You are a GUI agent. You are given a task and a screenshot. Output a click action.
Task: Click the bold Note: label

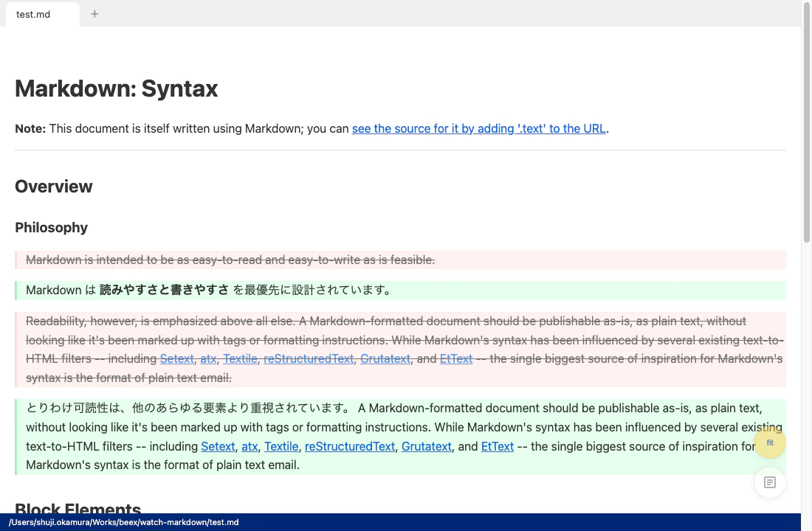[30, 128]
